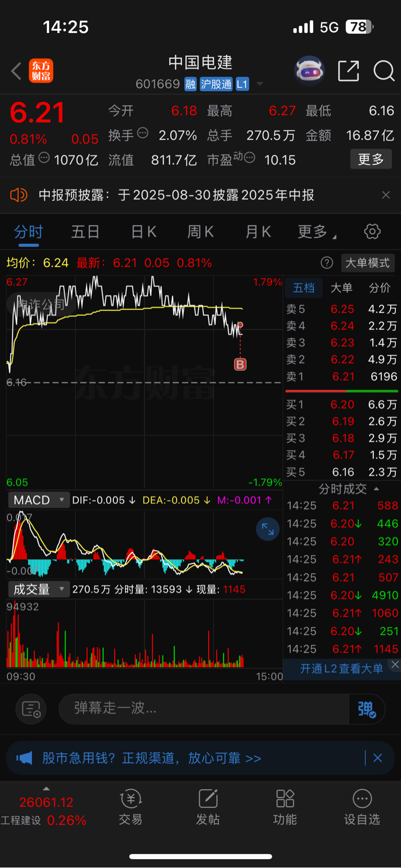Tap the 换手 info icon
This screenshot has width=401, height=868.
(143, 133)
